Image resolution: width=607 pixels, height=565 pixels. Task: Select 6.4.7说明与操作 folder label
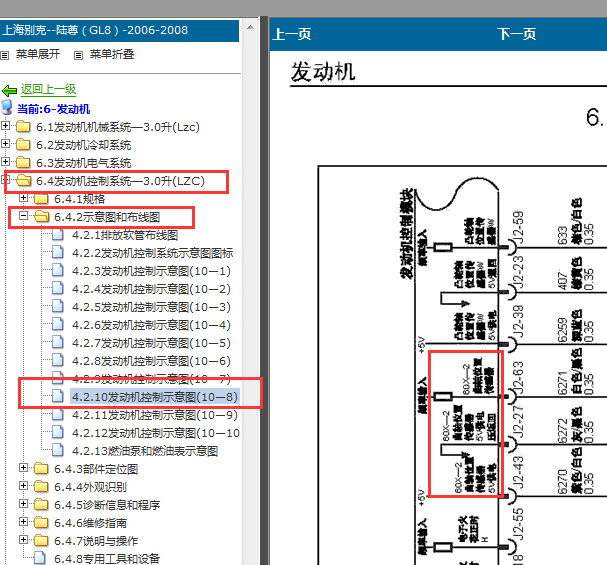tap(96, 541)
